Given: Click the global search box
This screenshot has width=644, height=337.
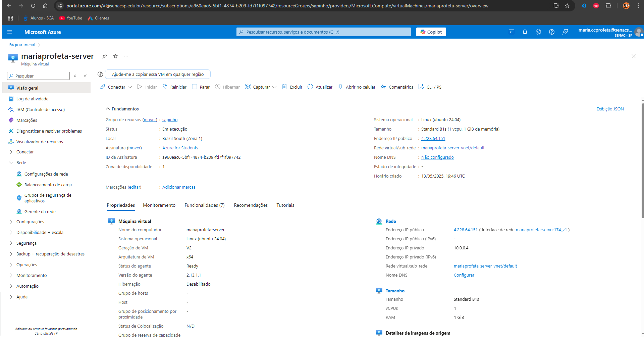Looking at the screenshot, I should click(324, 32).
